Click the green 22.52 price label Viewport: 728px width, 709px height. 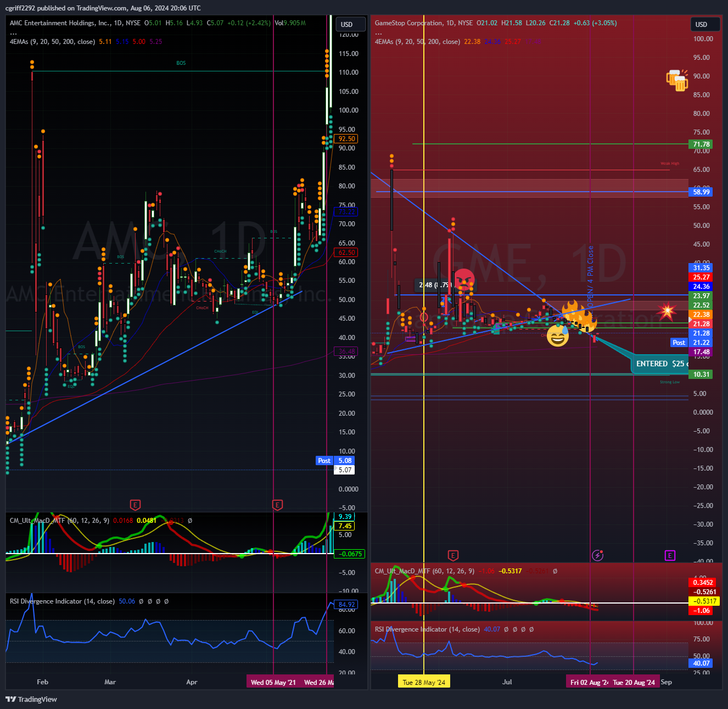(701, 305)
